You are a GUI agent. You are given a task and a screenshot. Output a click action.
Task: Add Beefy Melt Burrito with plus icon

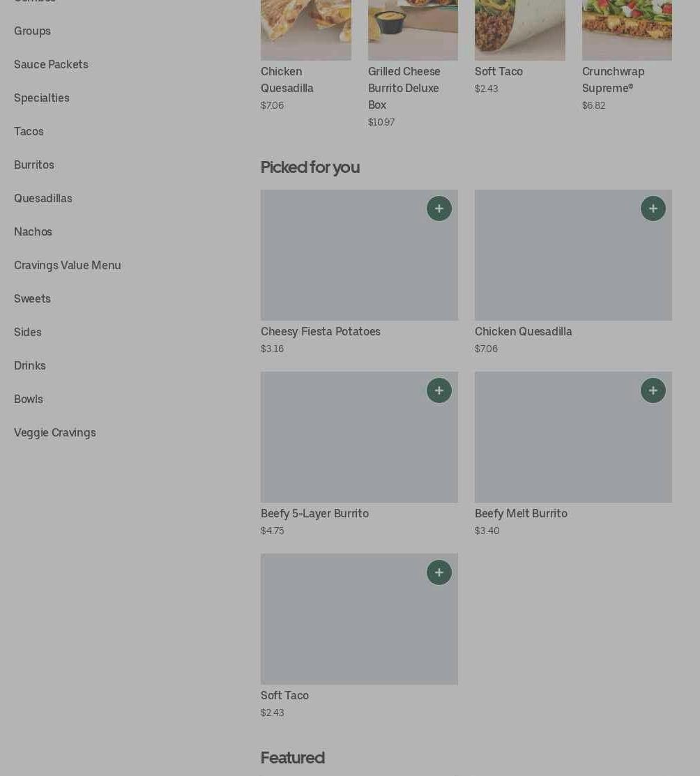653,390
